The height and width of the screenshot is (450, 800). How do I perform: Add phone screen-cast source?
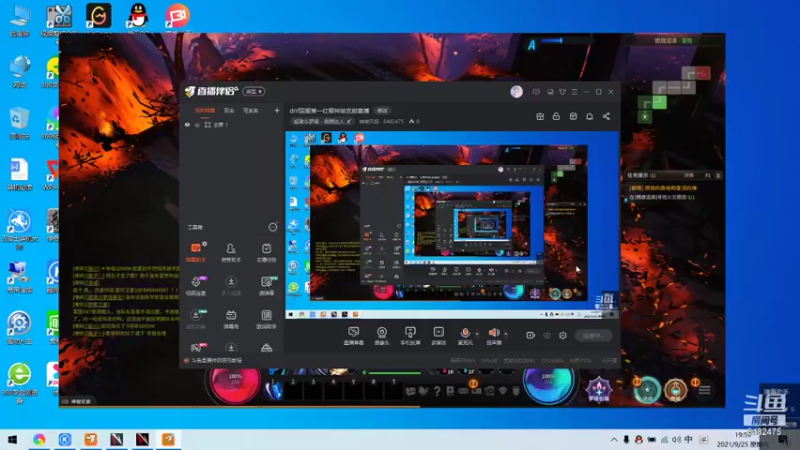(410, 336)
